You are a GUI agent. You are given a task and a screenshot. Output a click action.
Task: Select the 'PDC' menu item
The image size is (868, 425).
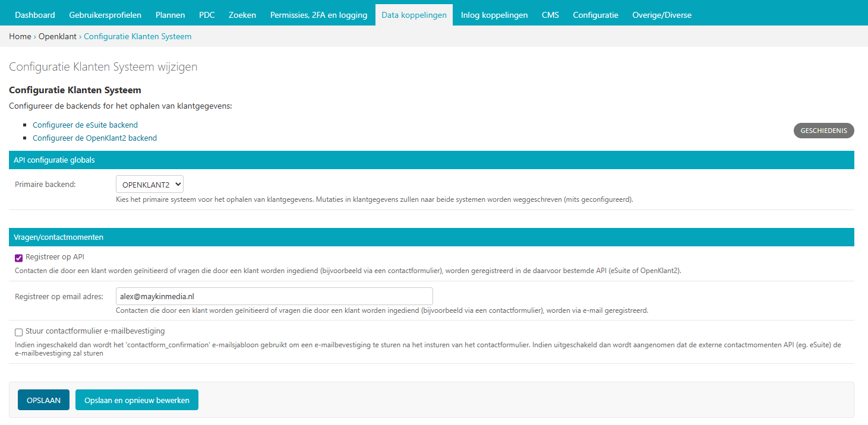(207, 14)
